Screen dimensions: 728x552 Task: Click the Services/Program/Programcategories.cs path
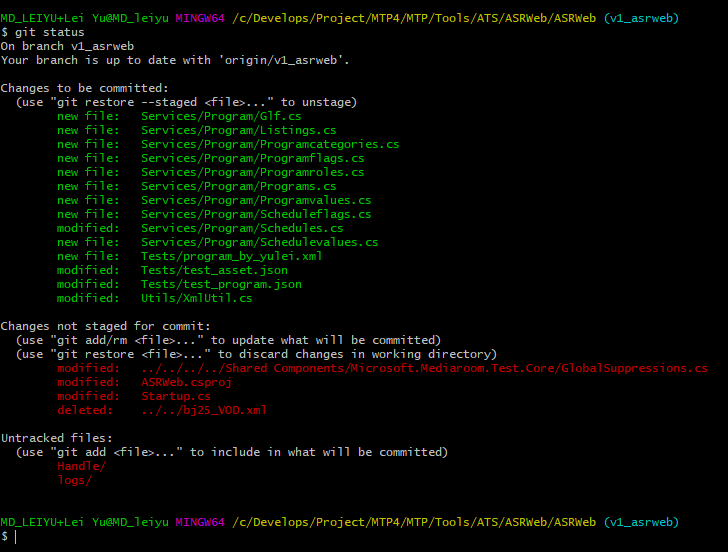coord(270,144)
